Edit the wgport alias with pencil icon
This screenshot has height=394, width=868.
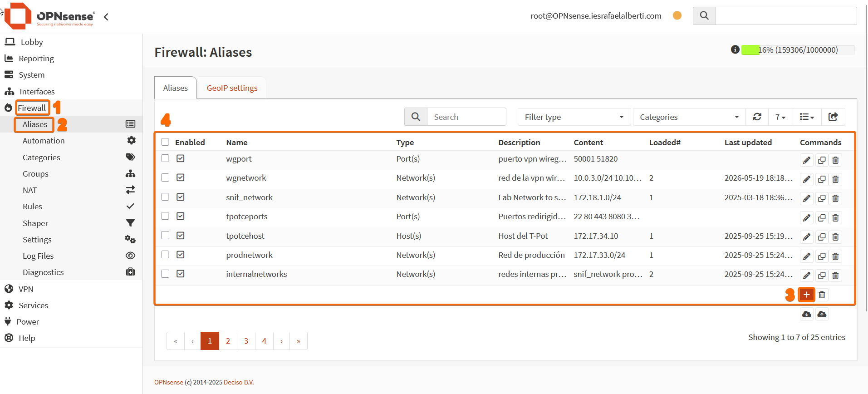pos(806,160)
